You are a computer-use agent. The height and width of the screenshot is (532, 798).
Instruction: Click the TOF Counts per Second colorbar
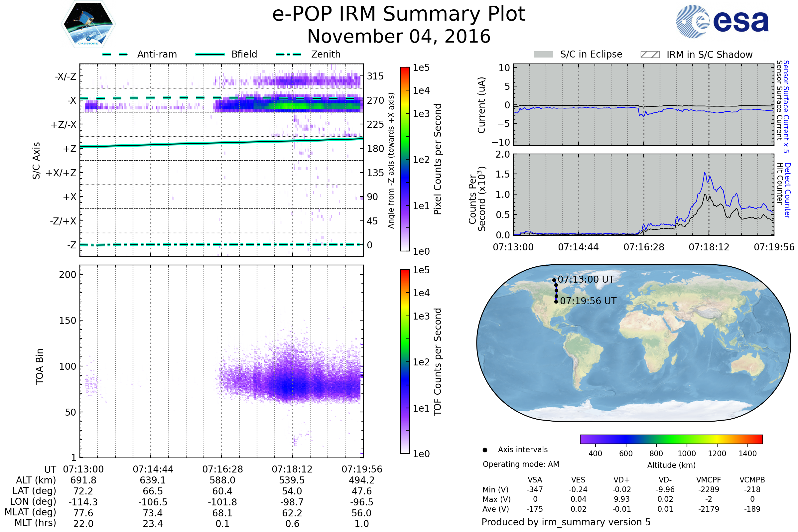coord(405,361)
